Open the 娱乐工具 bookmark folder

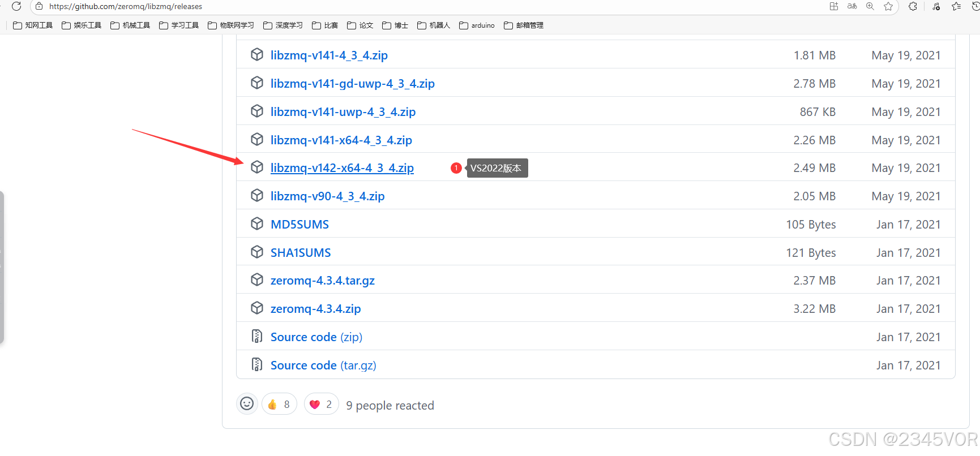point(82,25)
